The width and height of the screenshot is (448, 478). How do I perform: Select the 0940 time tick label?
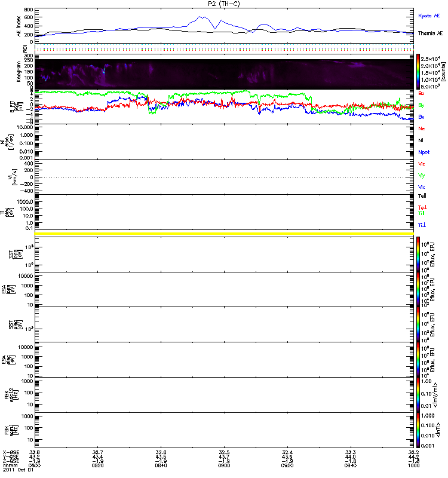(x=351, y=467)
